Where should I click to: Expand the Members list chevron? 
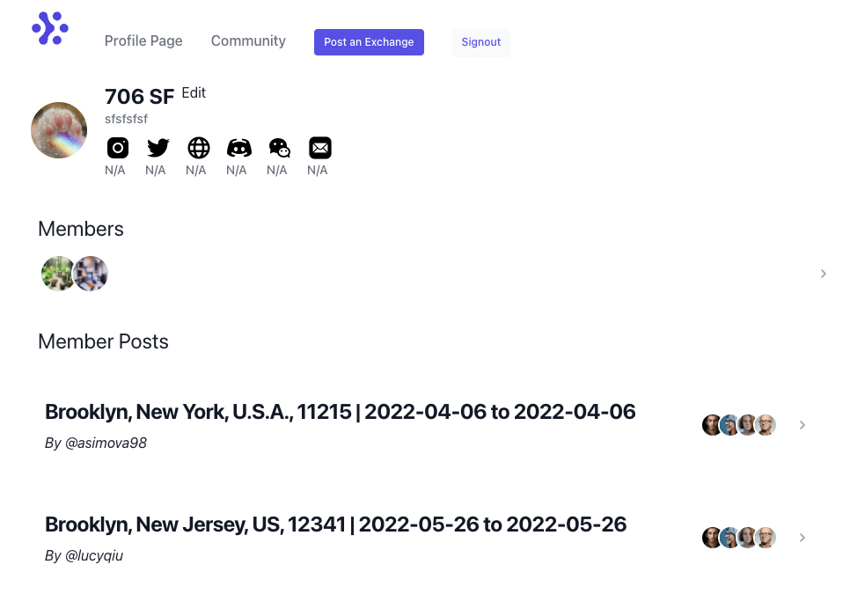click(824, 274)
